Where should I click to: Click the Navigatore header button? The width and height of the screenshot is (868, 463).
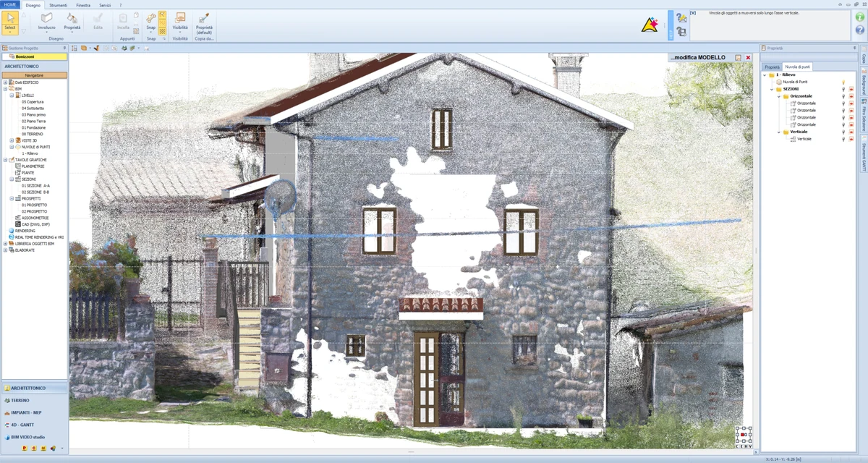34,75
